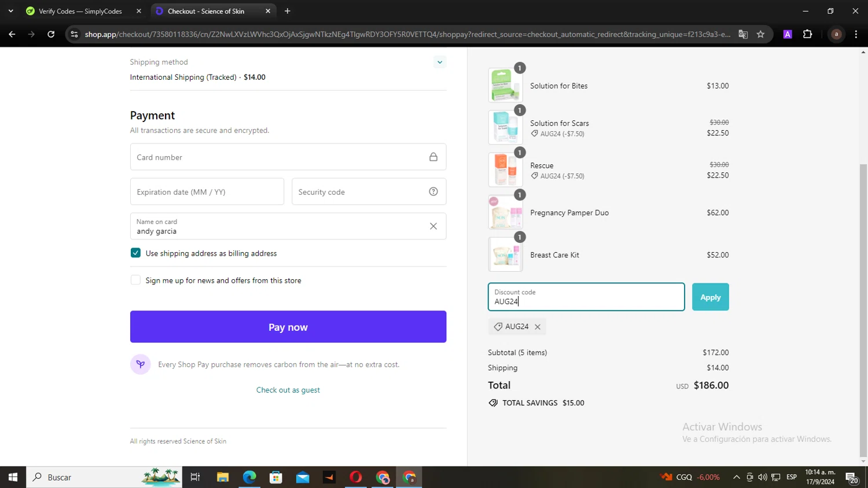This screenshot has width=868, height=488.
Task: View site information icon in address bar
Action: [x=74, y=34]
